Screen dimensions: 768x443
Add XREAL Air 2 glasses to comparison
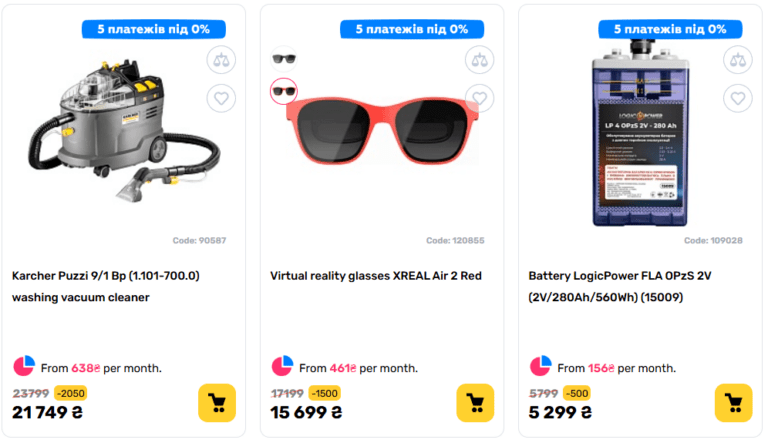480,59
